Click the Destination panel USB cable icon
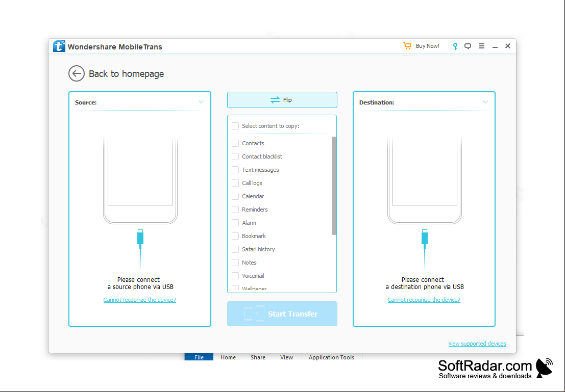565x392 pixels. pos(425,249)
